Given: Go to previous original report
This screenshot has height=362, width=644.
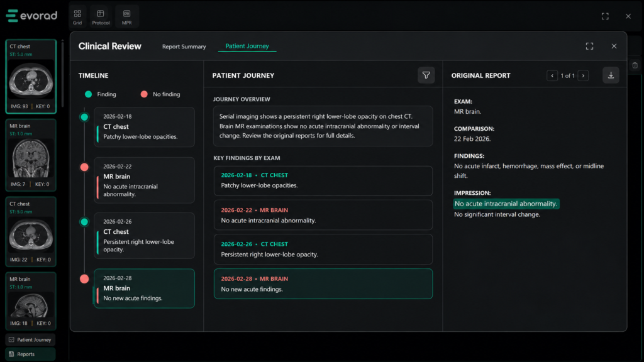Looking at the screenshot, I should point(552,75).
